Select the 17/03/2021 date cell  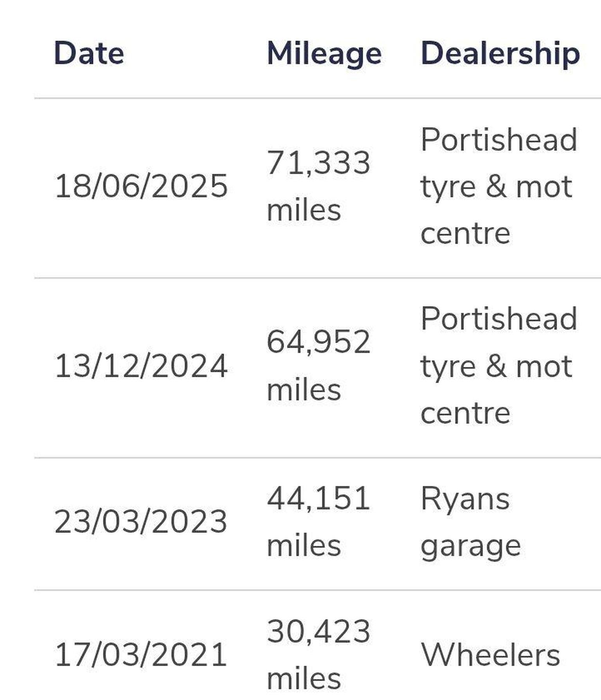click(141, 655)
